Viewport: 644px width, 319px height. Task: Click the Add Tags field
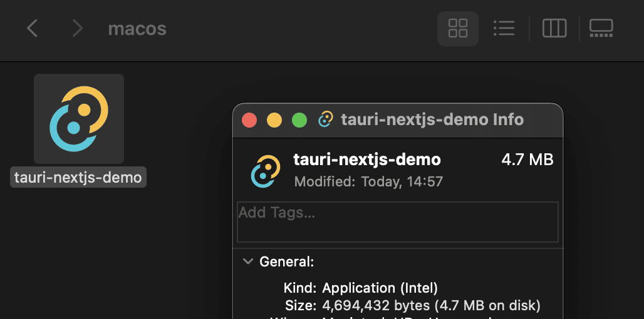pos(397,221)
